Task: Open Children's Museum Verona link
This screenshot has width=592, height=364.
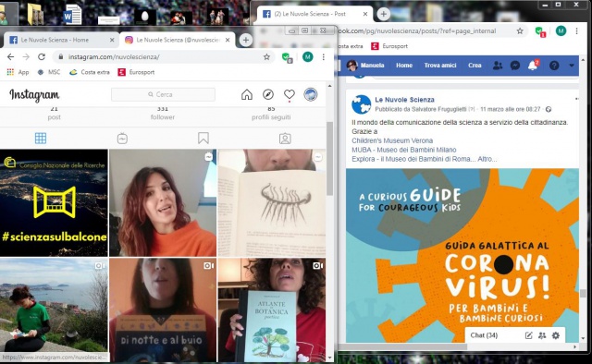Action: pos(392,140)
